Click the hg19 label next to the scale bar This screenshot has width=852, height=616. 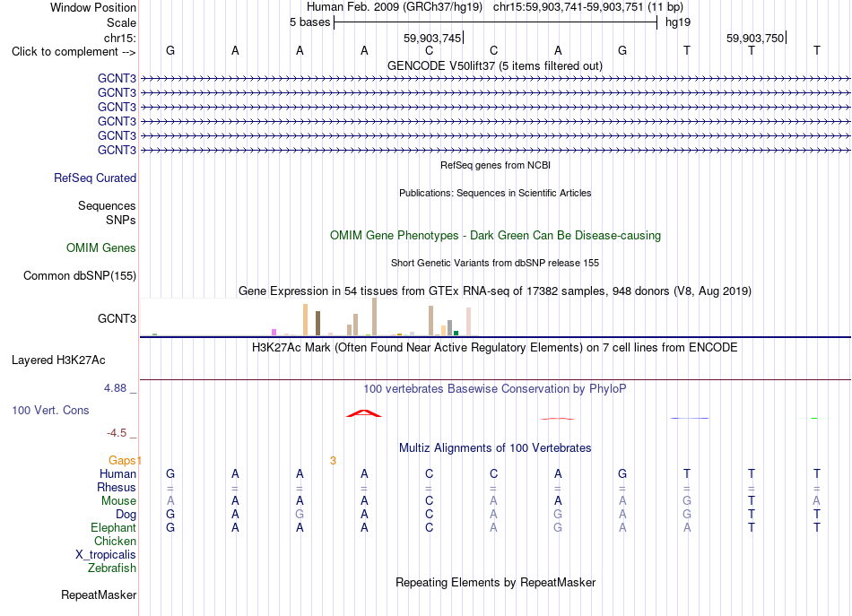(678, 22)
